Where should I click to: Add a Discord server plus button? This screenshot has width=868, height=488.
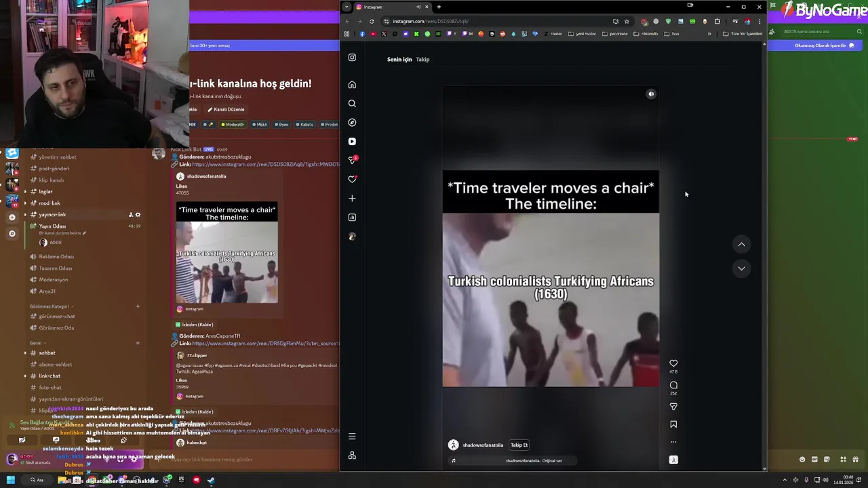pos(12,218)
